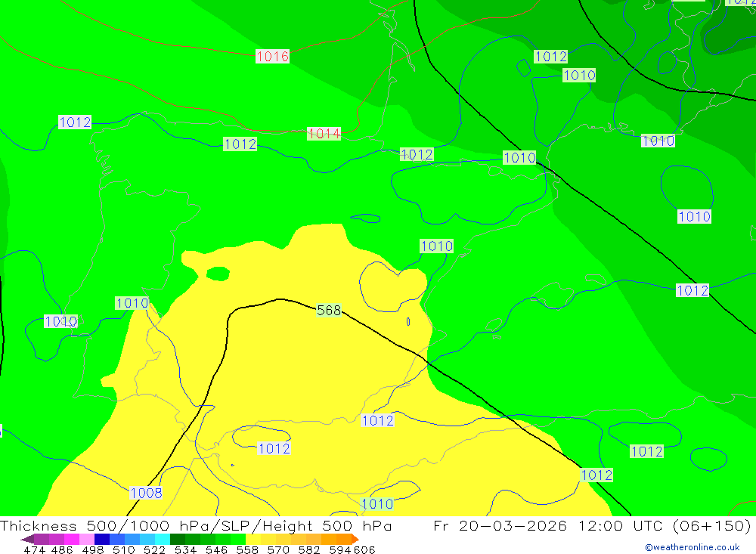756x554 pixels.
Task: Click the 486 legend value
Action: 62,550
